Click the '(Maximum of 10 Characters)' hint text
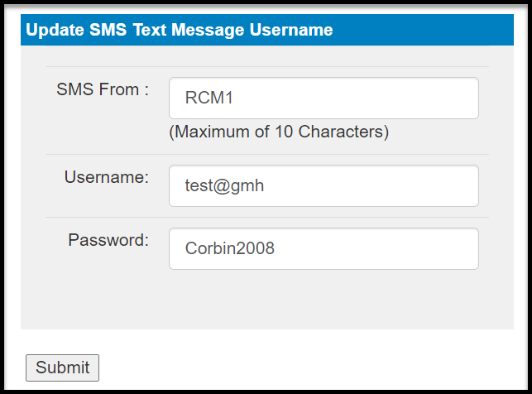532x394 pixels. (x=278, y=132)
